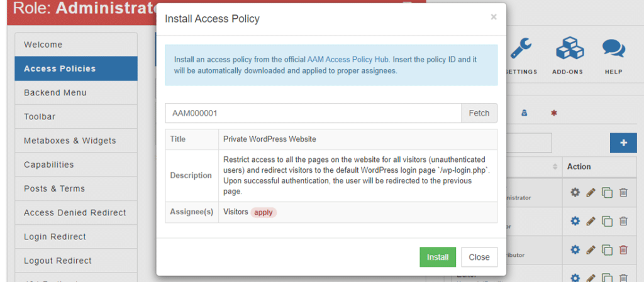Click the red trash icon in the Contributor row
The height and width of the screenshot is (282, 644).
pos(623,250)
